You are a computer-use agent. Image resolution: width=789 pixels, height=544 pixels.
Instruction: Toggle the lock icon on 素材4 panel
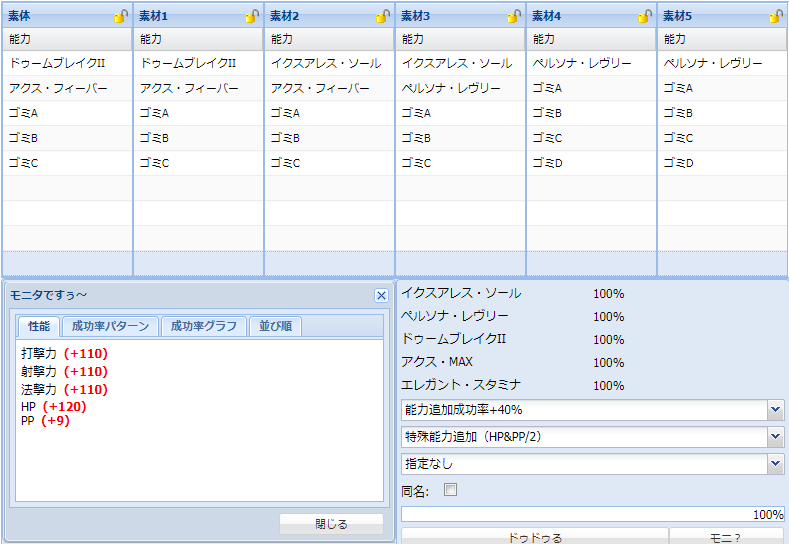645,17
